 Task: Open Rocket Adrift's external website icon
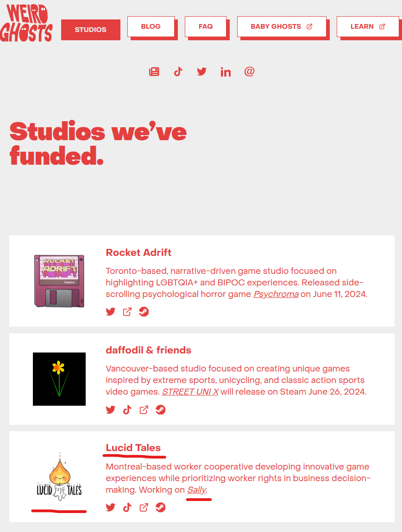point(127,312)
